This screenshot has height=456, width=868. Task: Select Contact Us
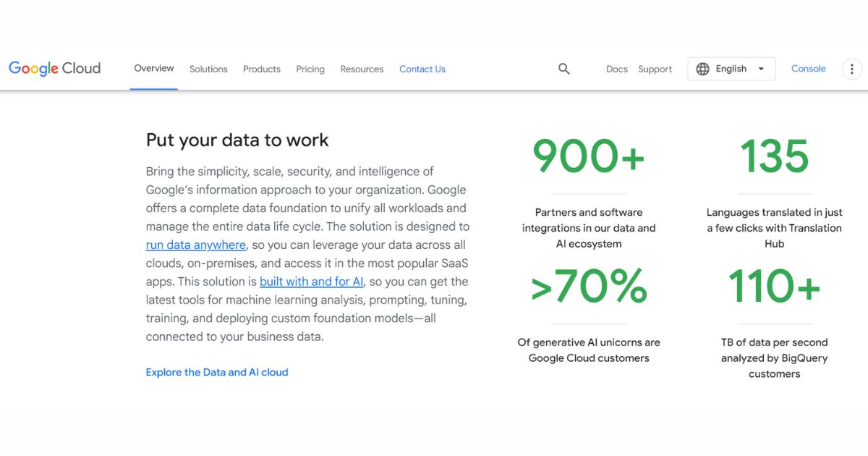422,69
